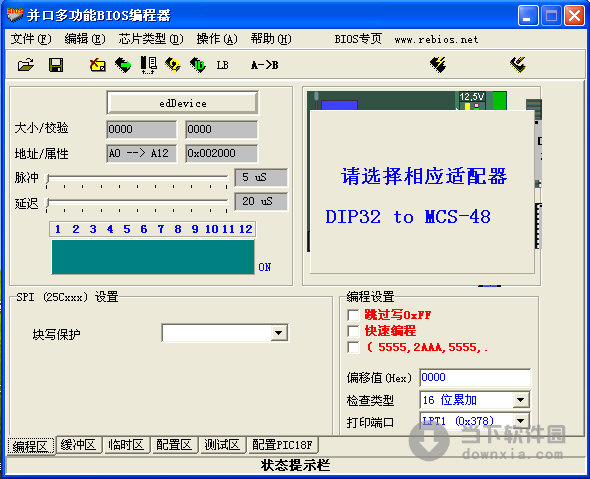Click the blue ON label
The image size is (590, 479).
coord(265,267)
